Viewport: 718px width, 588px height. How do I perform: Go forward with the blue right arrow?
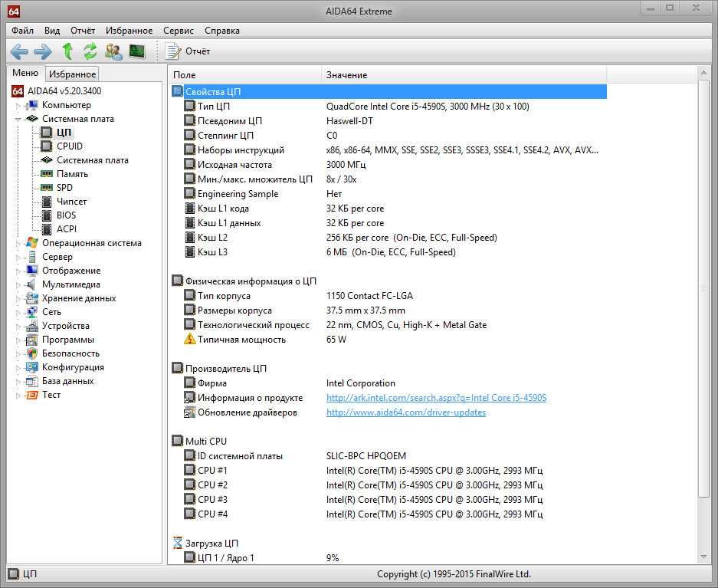click(x=43, y=52)
